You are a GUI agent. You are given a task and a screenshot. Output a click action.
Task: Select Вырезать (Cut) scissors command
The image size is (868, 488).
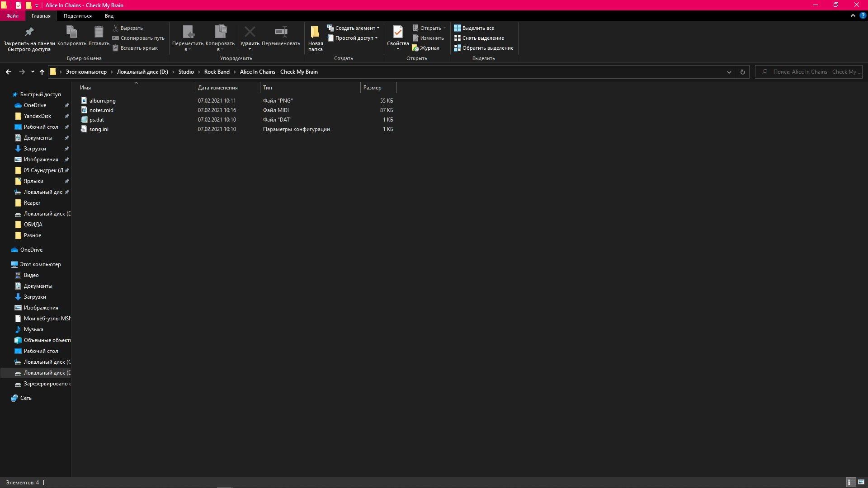[x=127, y=28]
